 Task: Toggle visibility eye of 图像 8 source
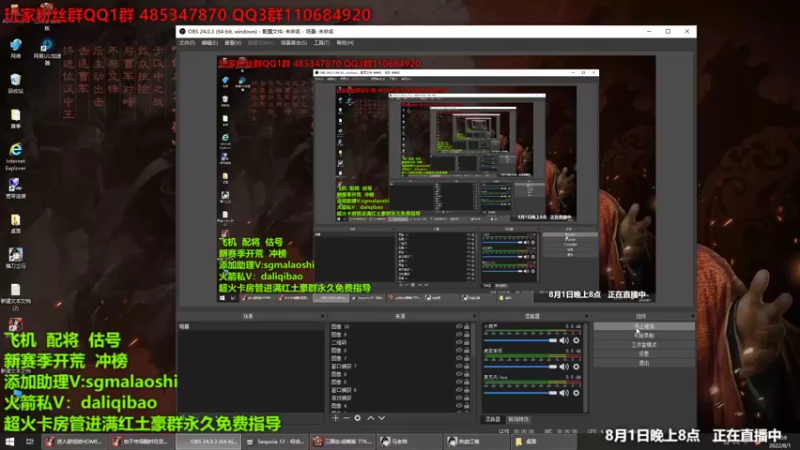tap(459, 351)
